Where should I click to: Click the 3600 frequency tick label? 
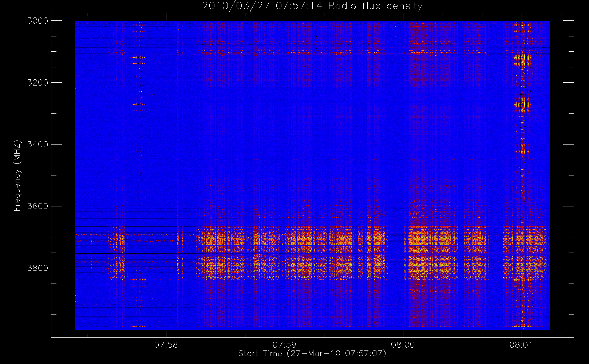pyautogui.click(x=38, y=206)
